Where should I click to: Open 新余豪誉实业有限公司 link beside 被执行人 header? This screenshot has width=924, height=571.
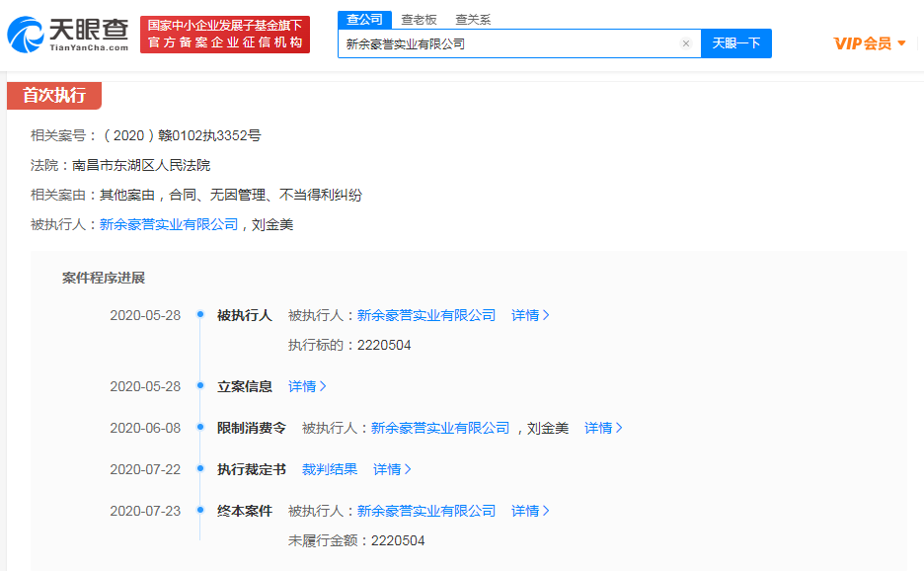point(169,224)
